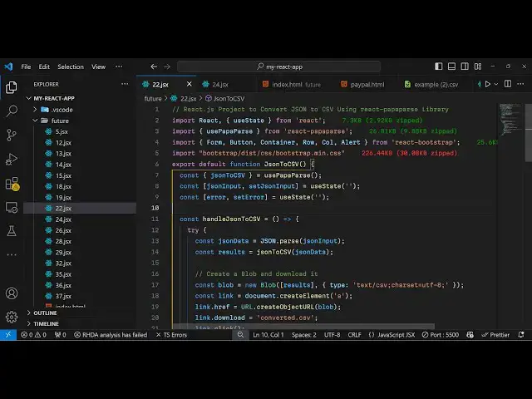This screenshot has height=399, width=532.
Task: Open 32.jsx in the explorer
Action: (81, 264)
